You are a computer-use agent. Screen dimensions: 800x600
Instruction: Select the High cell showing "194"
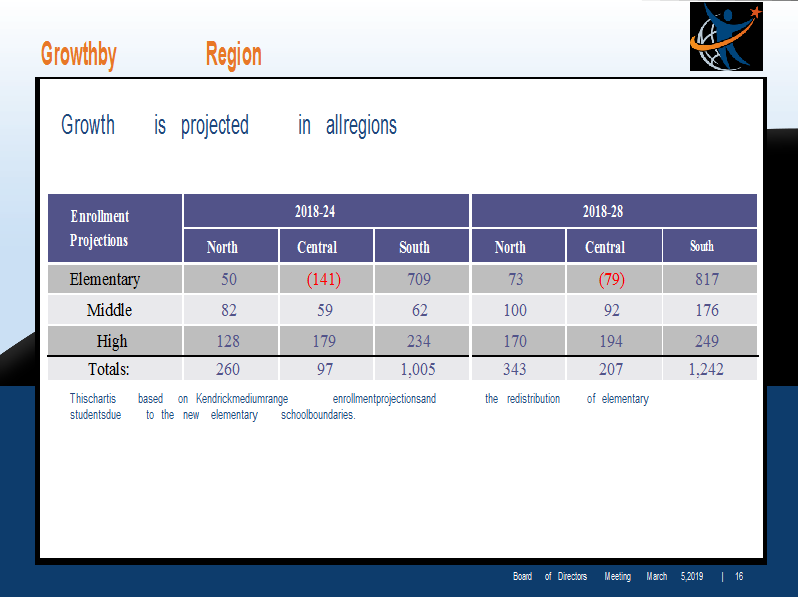[614, 340]
